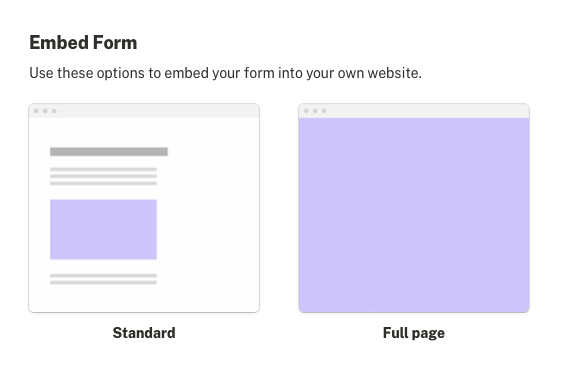Click the window dots in Full page preview
Viewport: 561px width, 373px height.
tap(315, 111)
